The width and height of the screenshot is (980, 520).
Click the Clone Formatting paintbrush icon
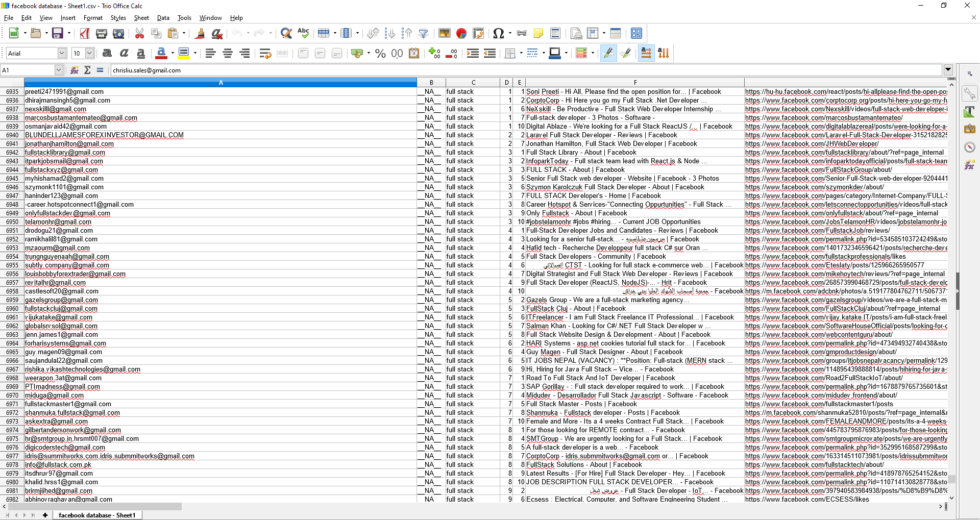click(200, 34)
